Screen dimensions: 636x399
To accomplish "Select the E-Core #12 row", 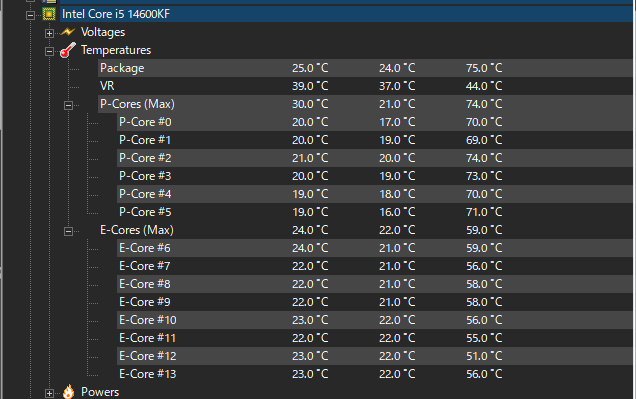I will coord(375,356).
